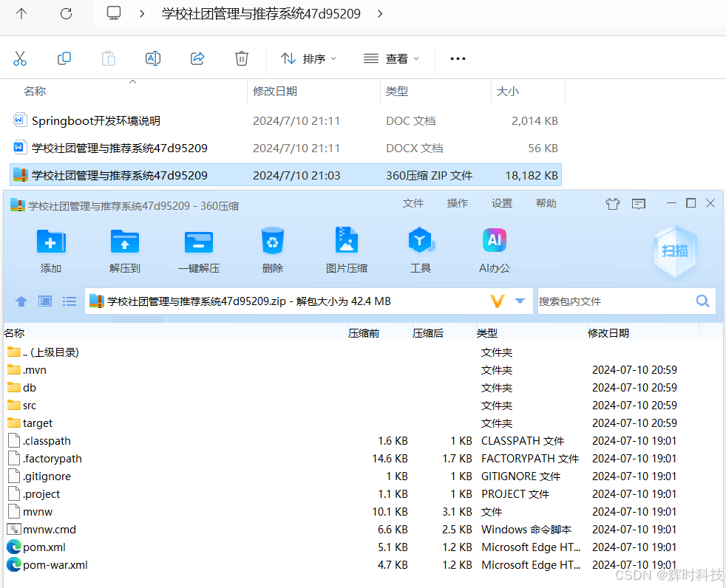
Task: Sort archive entries by the 压缩前 column
Action: [364, 333]
